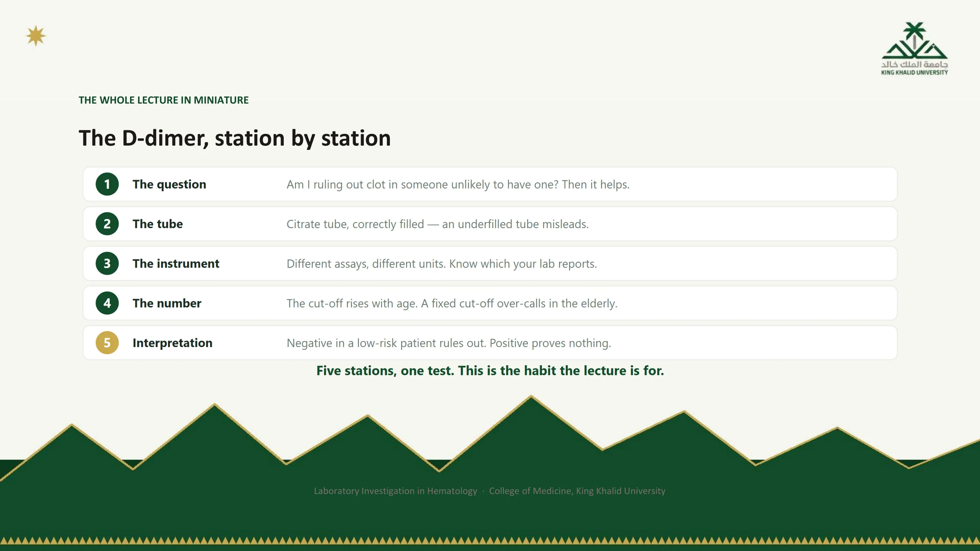Click the King Khalid University logo
This screenshot has width=980, height=551.
point(914,49)
